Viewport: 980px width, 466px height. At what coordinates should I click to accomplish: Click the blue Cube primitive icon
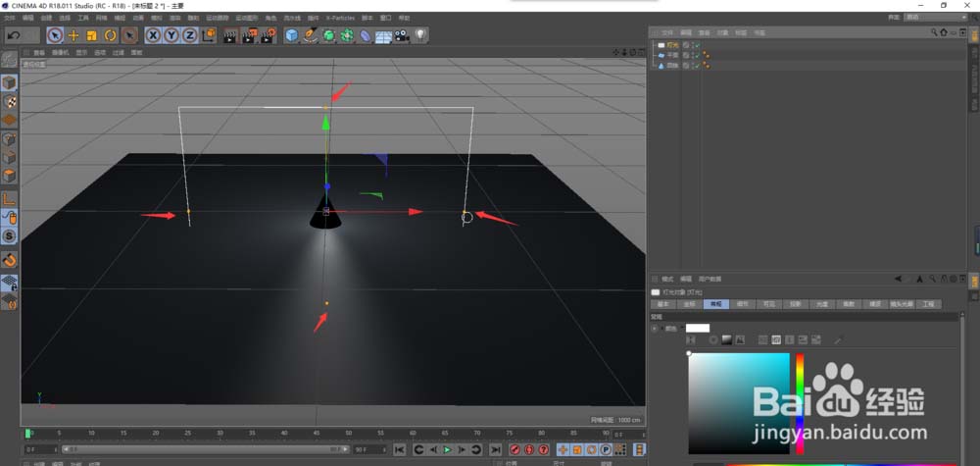pyautogui.click(x=291, y=35)
